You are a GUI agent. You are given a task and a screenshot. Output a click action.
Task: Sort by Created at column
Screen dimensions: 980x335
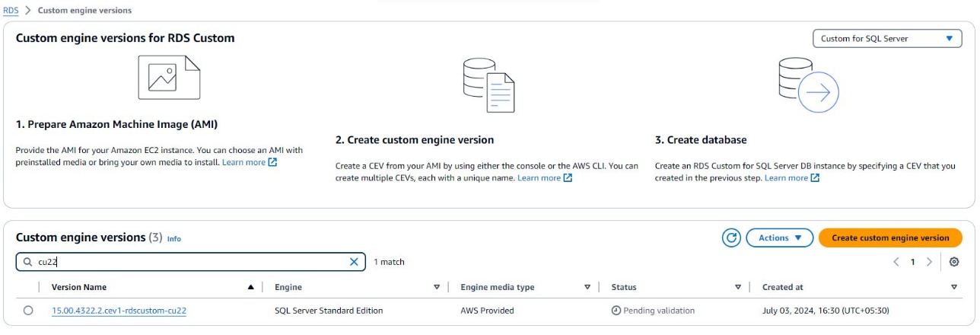(782, 287)
